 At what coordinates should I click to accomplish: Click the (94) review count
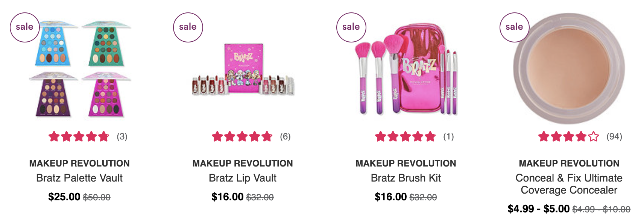(614, 136)
